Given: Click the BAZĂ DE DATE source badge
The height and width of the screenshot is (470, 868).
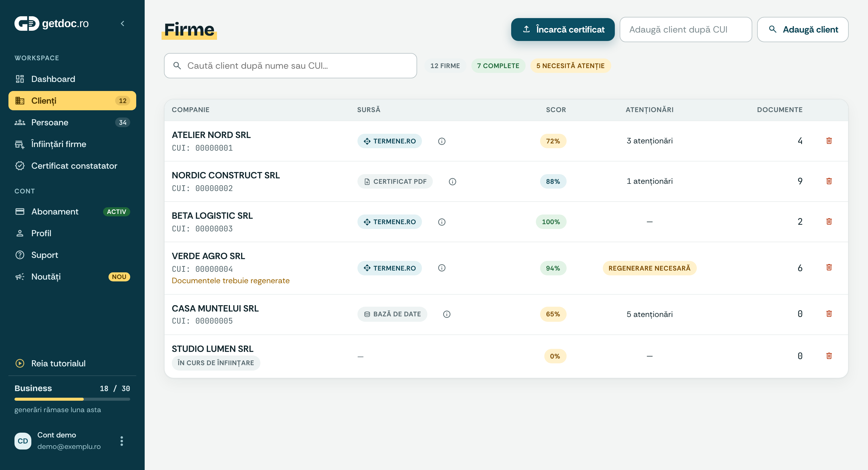Looking at the screenshot, I should coord(392,314).
